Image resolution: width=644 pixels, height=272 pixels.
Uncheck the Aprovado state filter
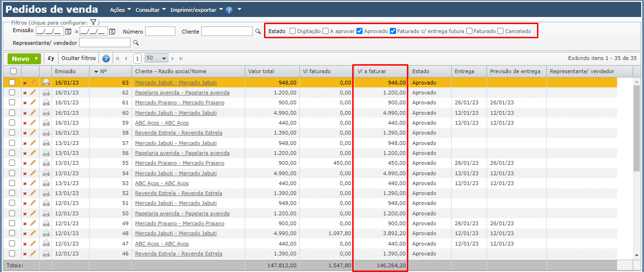point(360,31)
